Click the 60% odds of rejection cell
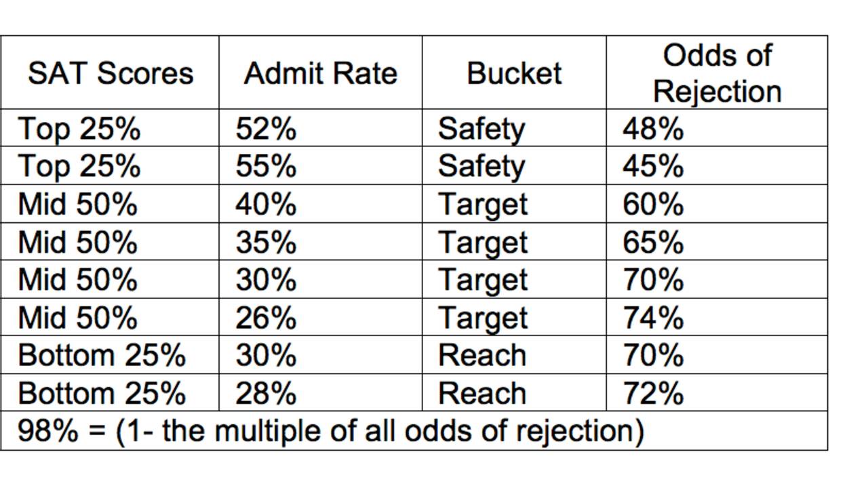868x488 pixels. click(x=717, y=203)
